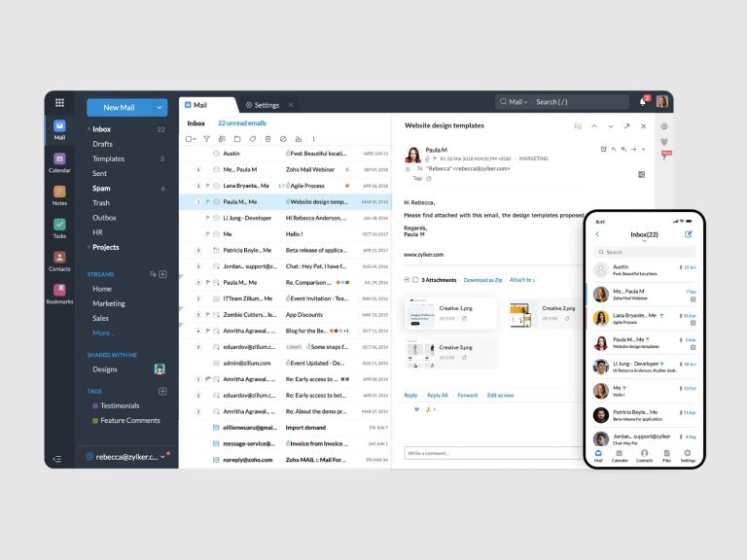Tick the 3 Attachments checkbox

(415, 280)
